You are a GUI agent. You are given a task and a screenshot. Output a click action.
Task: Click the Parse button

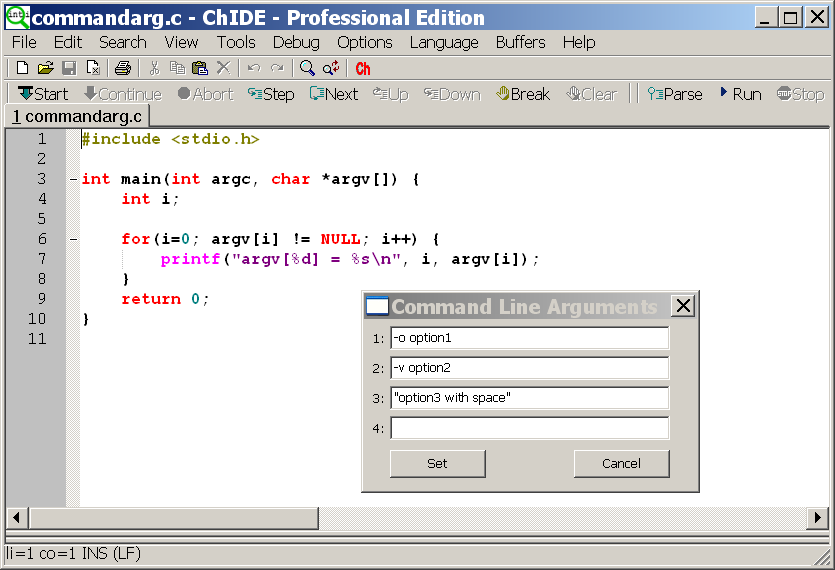(675, 94)
